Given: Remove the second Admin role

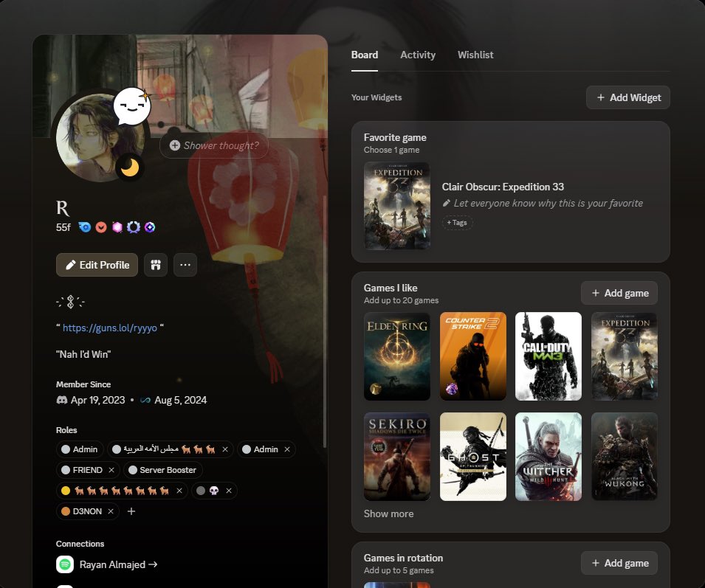Looking at the screenshot, I should 287,449.
